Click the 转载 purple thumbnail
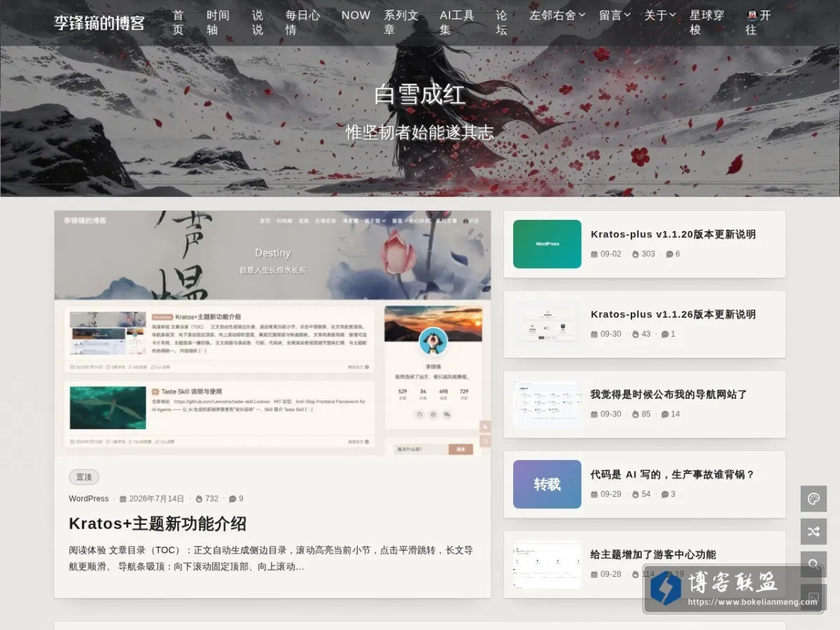 pyautogui.click(x=547, y=484)
